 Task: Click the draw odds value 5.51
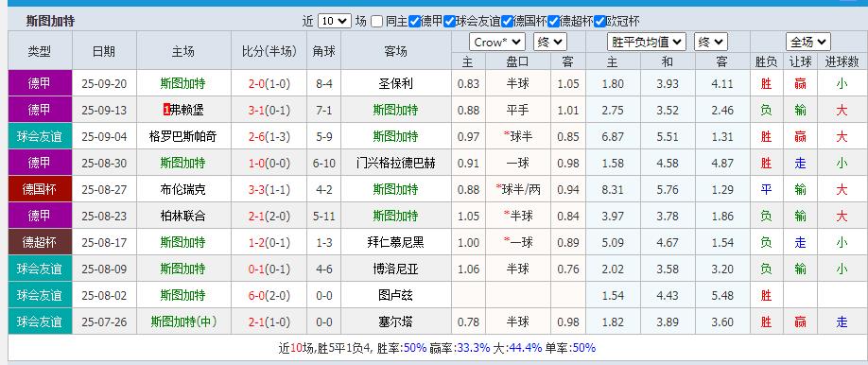(x=668, y=137)
